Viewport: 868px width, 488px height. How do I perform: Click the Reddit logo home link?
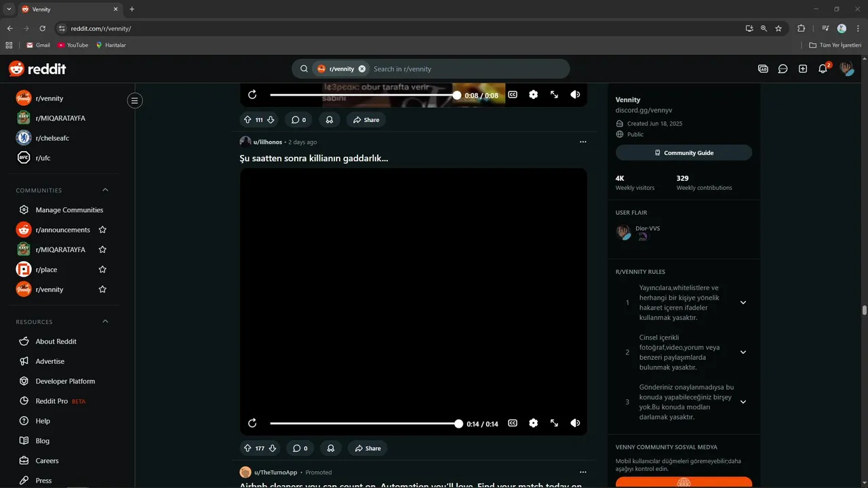(37, 68)
